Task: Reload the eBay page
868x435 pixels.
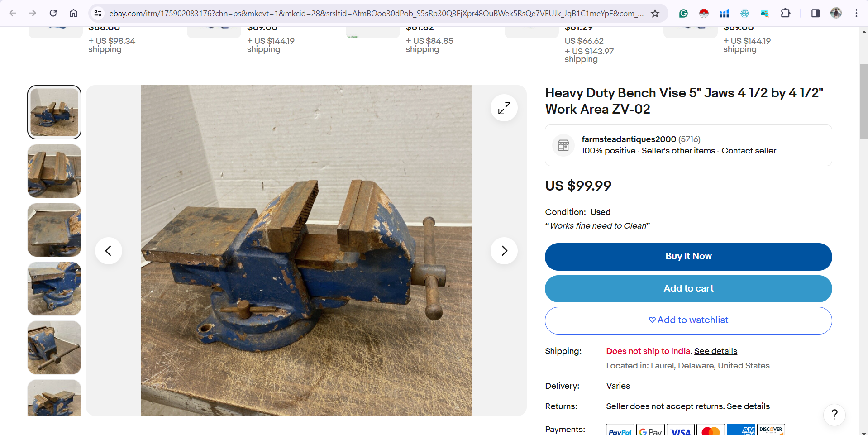Action: coord(53,13)
